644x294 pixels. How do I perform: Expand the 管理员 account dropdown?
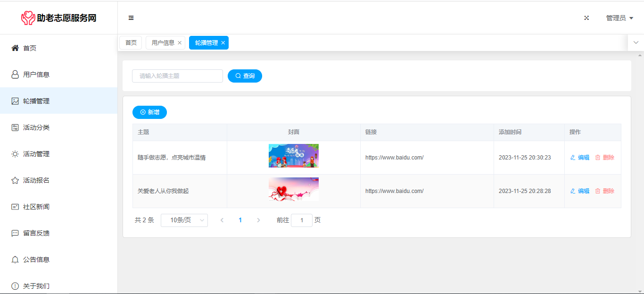click(x=619, y=18)
